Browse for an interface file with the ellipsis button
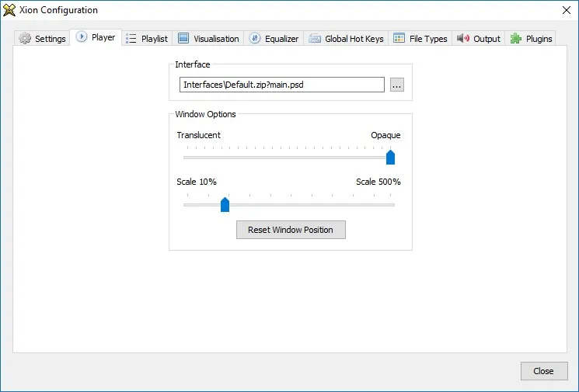579x392 pixels. tap(397, 85)
